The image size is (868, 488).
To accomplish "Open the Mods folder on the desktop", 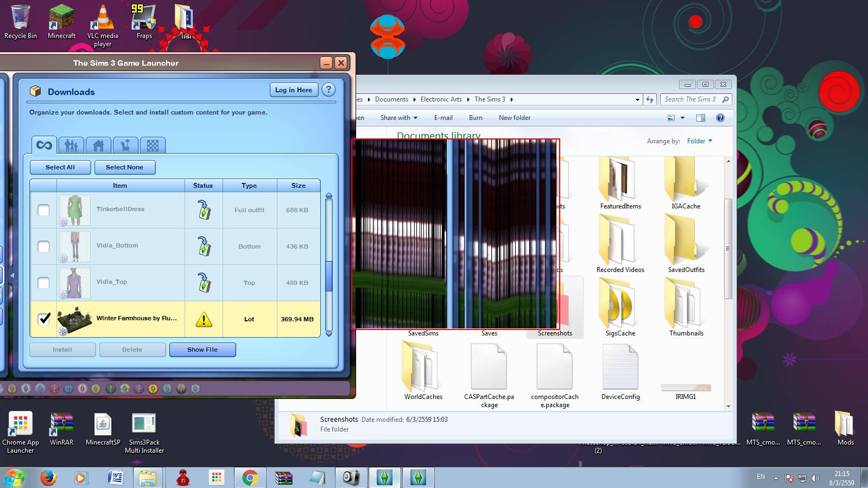I will point(845,429).
